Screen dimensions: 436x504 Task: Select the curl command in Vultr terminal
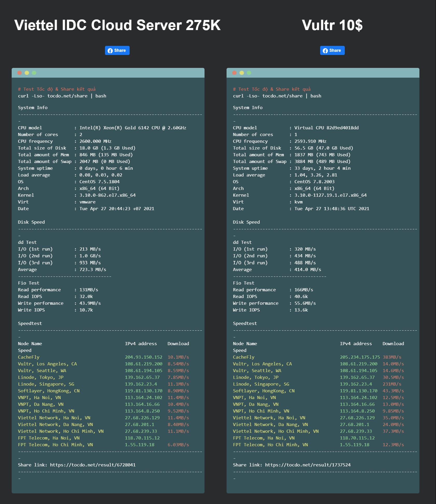click(x=277, y=96)
